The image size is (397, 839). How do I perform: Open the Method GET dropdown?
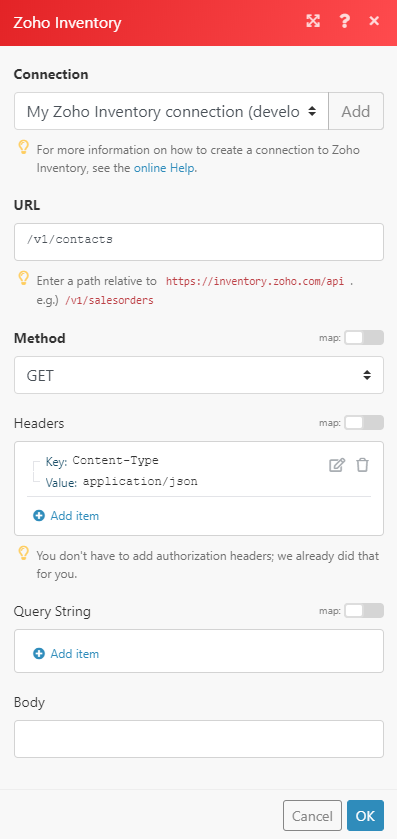point(199,375)
